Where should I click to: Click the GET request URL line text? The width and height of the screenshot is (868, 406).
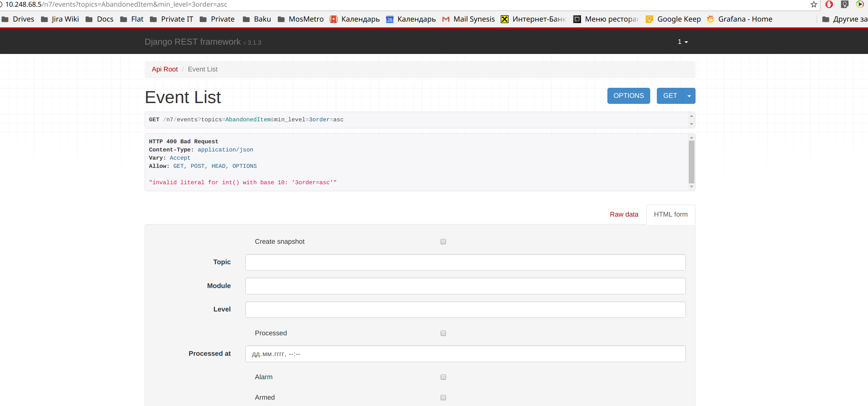coord(246,119)
